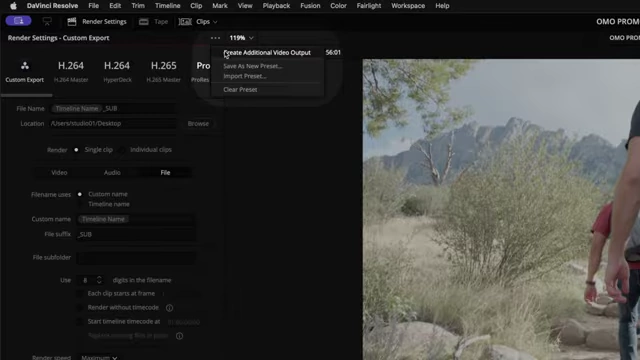Open the Timeline menu
Viewport: 640px width, 360px height.
click(167, 6)
